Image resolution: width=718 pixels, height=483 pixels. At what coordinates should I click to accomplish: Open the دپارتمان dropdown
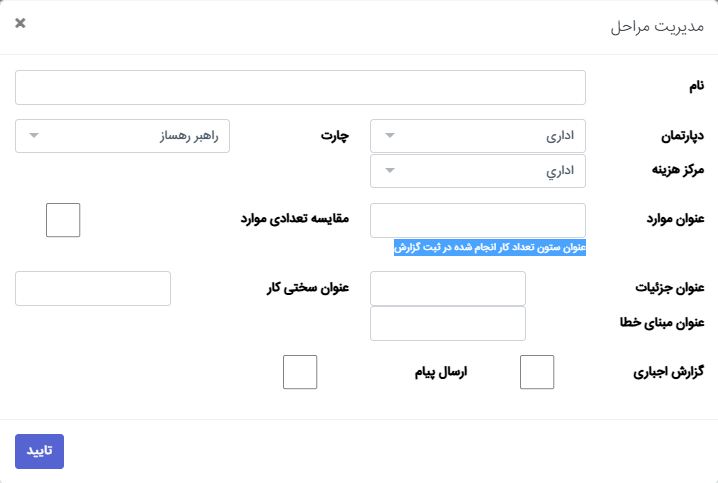pyautogui.click(x=478, y=136)
